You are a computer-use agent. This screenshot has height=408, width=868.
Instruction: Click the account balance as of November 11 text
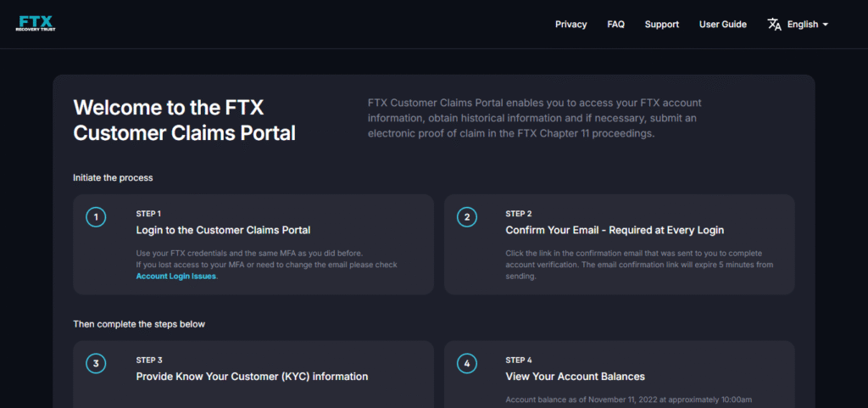629,400
